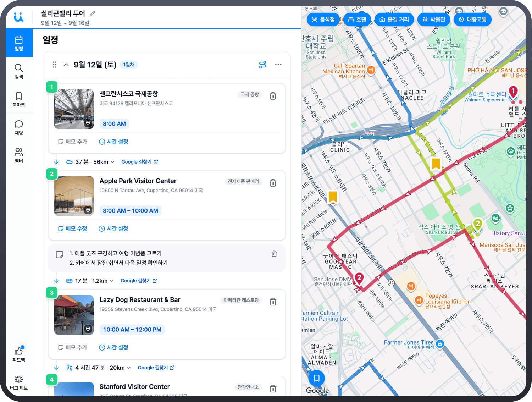Click the route optimize icon for day 1

(x=262, y=65)
